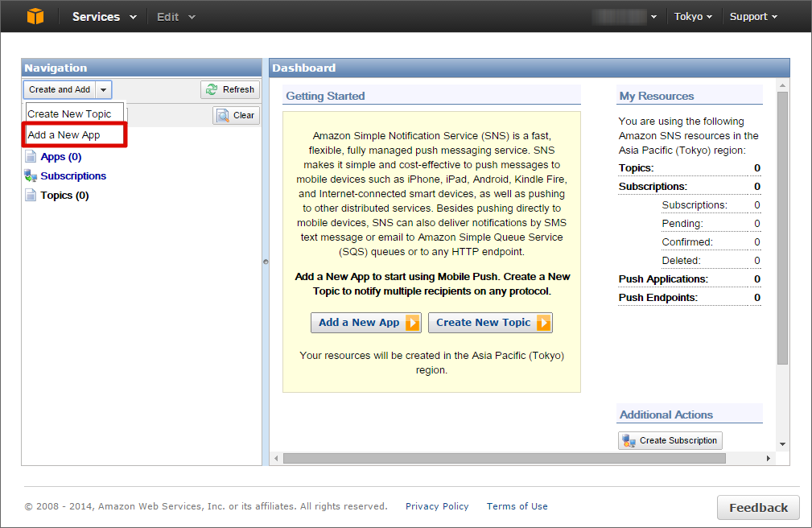This screenshot has width=812, height=528.
Task: Select Topics (0) in navigation tree
Action: (x=64, y=196)
